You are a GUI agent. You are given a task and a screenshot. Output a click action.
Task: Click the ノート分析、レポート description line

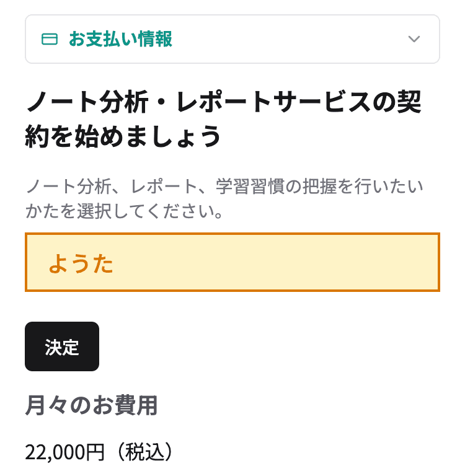pos(224,187)
